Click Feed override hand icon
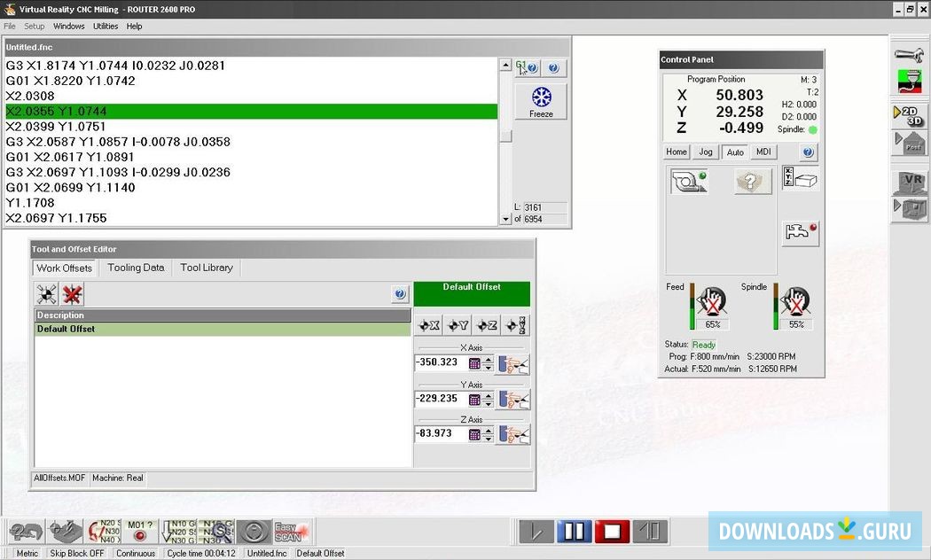This screenshot has width=931, height=560. (711, 301)
